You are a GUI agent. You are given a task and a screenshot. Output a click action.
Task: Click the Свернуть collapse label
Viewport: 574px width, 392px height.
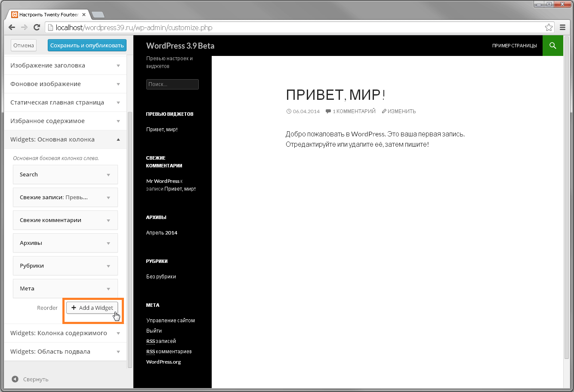point(36,379)
